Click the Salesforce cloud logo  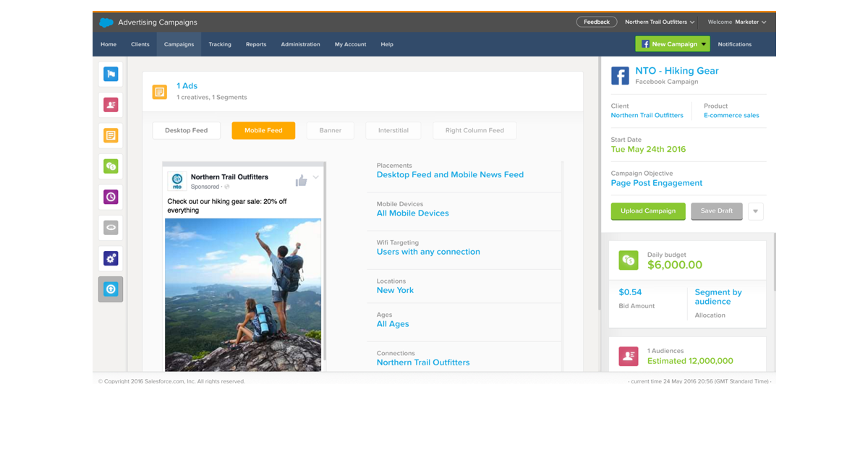106,22
